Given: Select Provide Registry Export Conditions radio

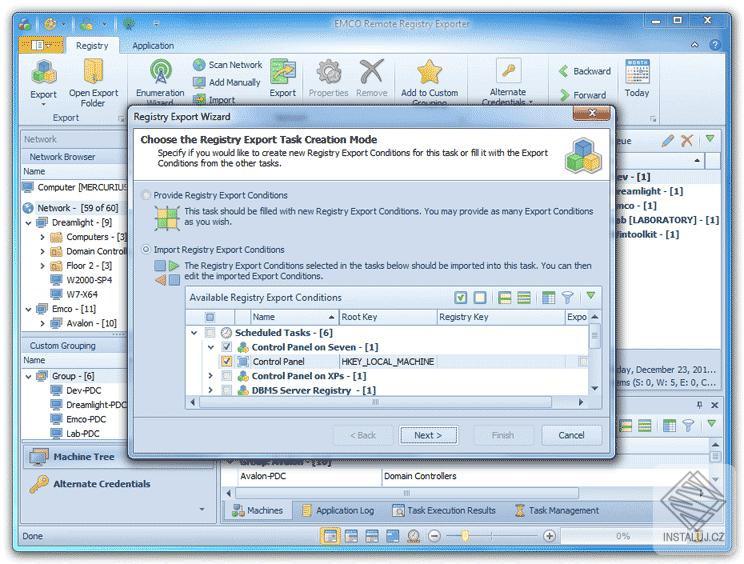Looking at the screenshot, I should [146, 195].
